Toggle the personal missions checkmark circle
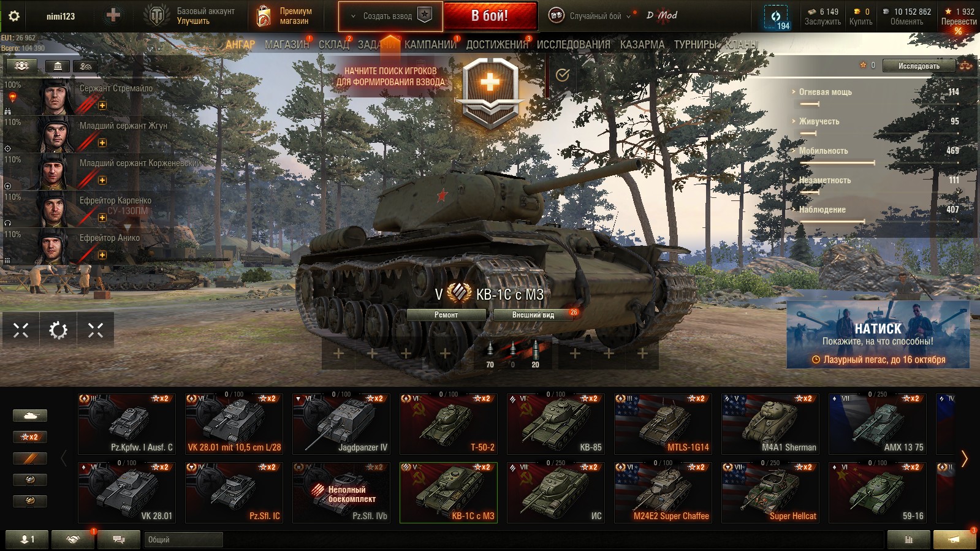This screenshot has height=551, width=980. coord(563,75)
